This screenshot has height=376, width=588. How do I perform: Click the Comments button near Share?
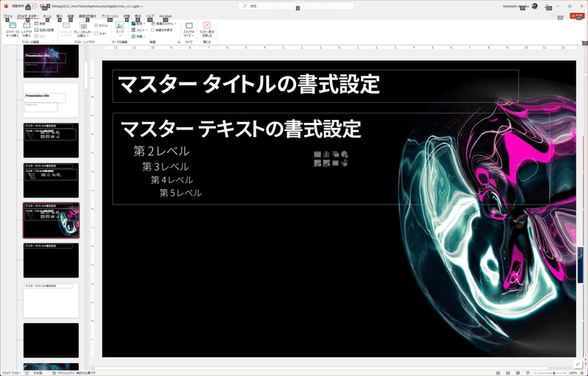(x=559, y=16)
